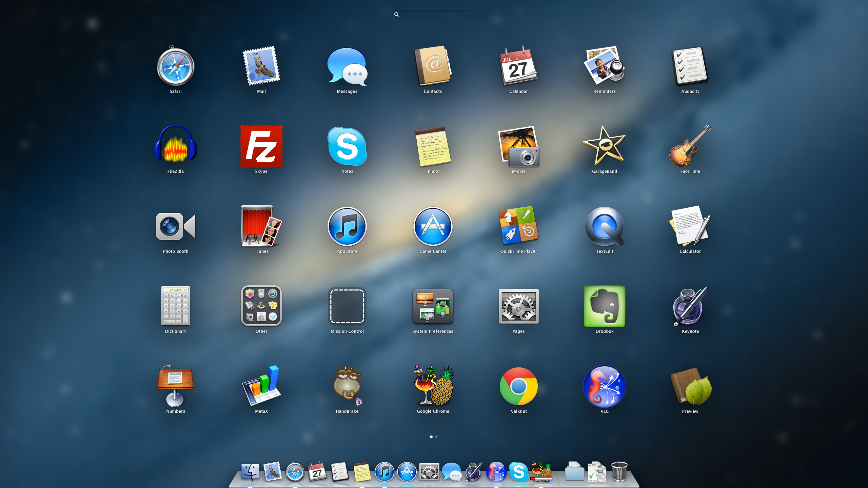Open the calculator icon labeled Dictionary

point(175,306)
